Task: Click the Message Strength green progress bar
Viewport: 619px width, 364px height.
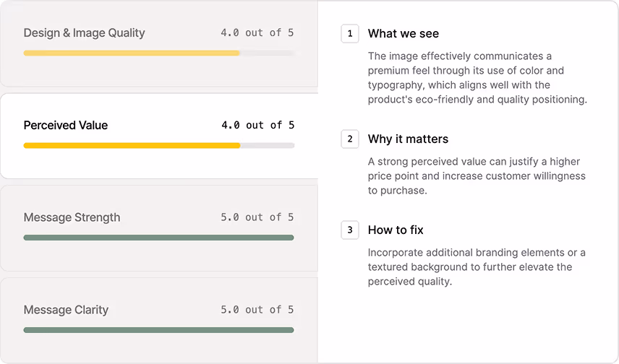Action: pyautogui.click(x=158, y=238)
